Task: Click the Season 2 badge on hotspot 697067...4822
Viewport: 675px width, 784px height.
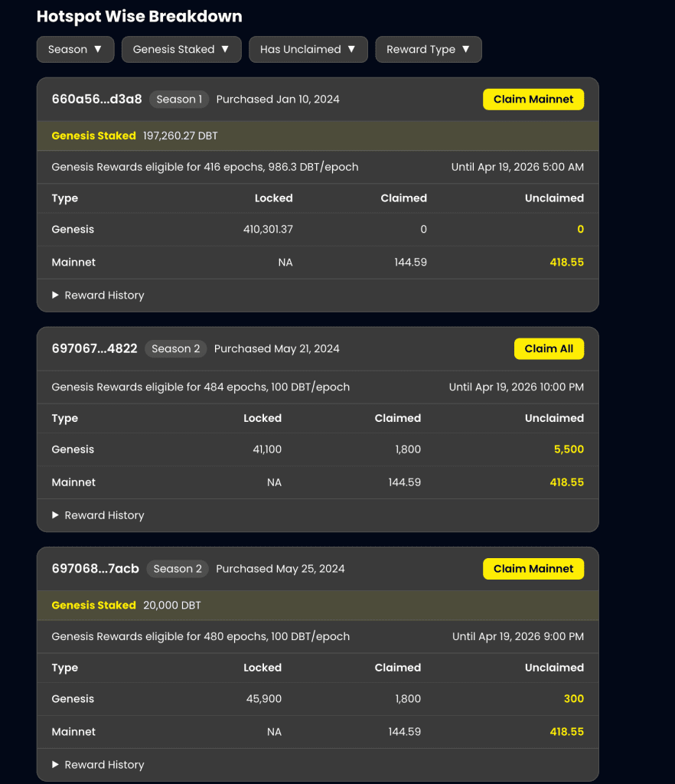Action: [x=176, y=349]
